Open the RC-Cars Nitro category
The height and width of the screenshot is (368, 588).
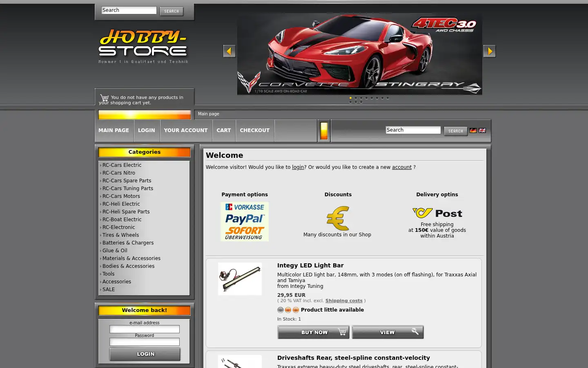point(118,173)
